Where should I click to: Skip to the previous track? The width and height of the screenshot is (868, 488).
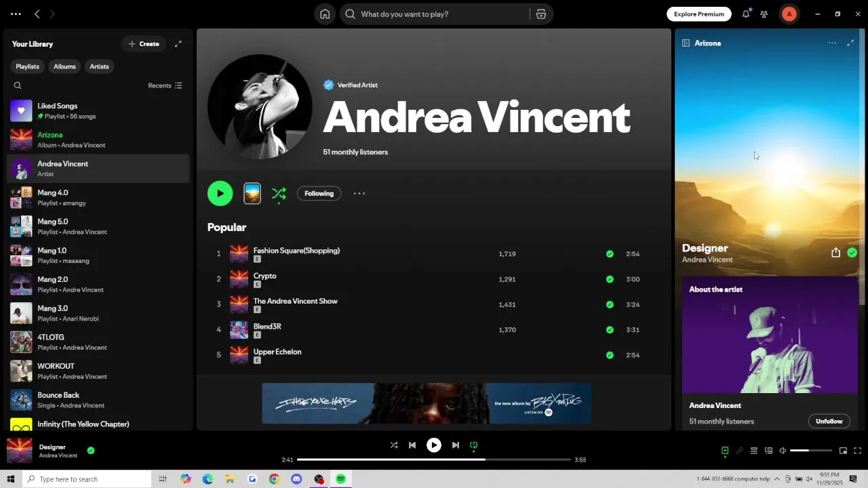[412, 445]
